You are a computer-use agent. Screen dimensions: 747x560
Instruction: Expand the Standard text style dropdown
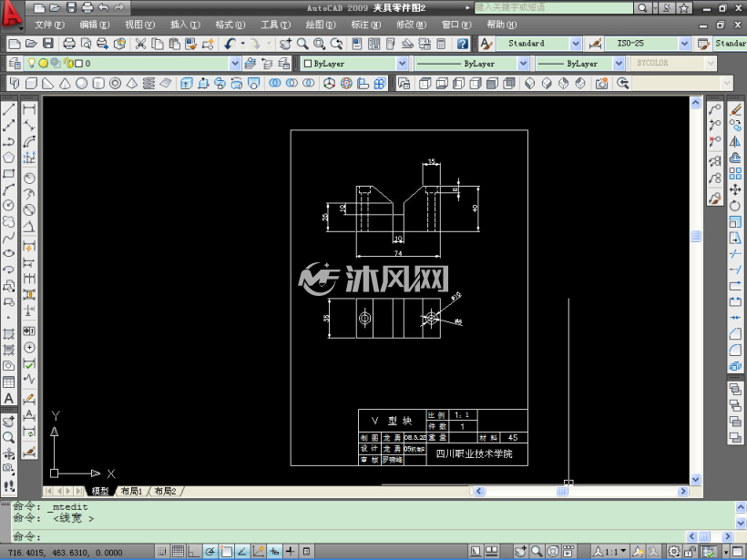[576, 44]
